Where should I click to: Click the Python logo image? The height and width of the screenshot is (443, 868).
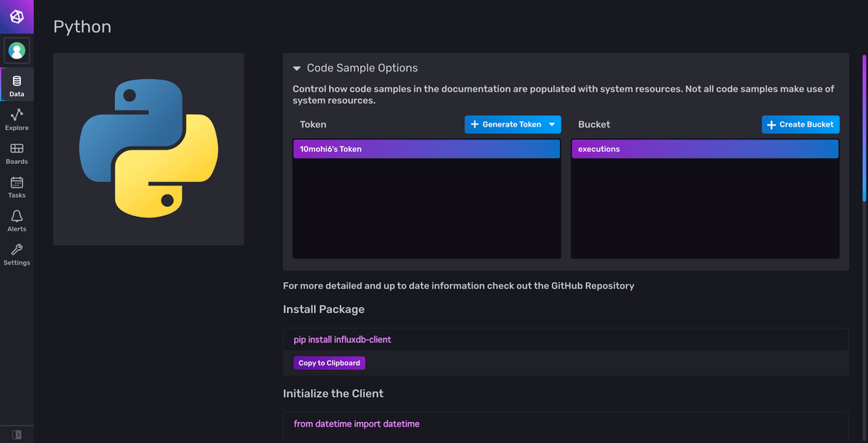point(148,148)
